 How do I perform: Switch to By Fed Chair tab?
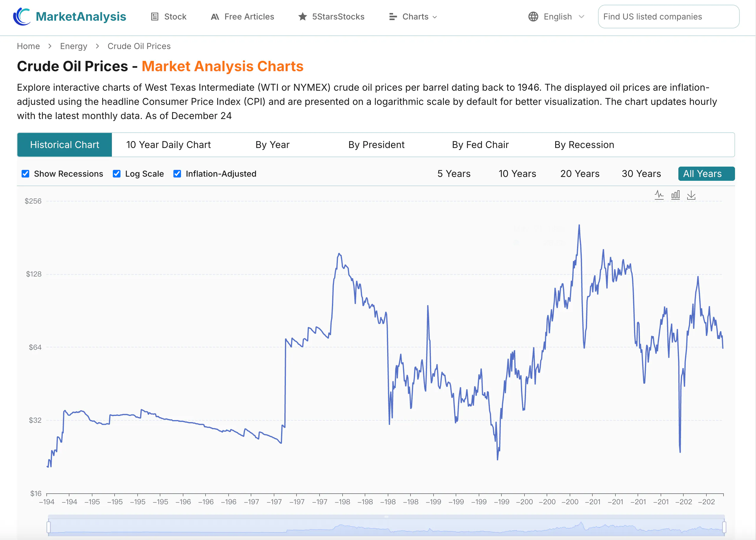(x=480, y=145)
